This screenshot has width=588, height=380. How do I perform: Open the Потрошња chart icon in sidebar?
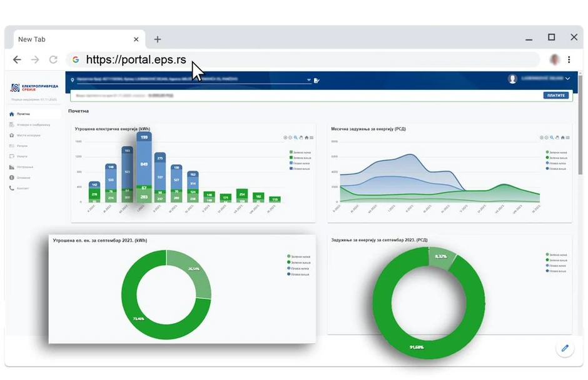click(x=12, y=167)
